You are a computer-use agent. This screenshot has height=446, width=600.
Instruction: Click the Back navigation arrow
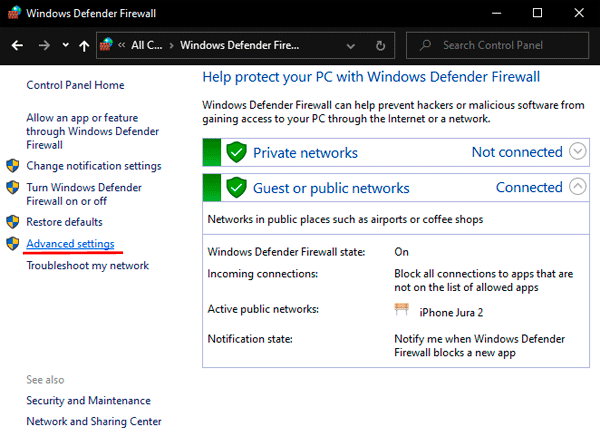tap(17, 45)
